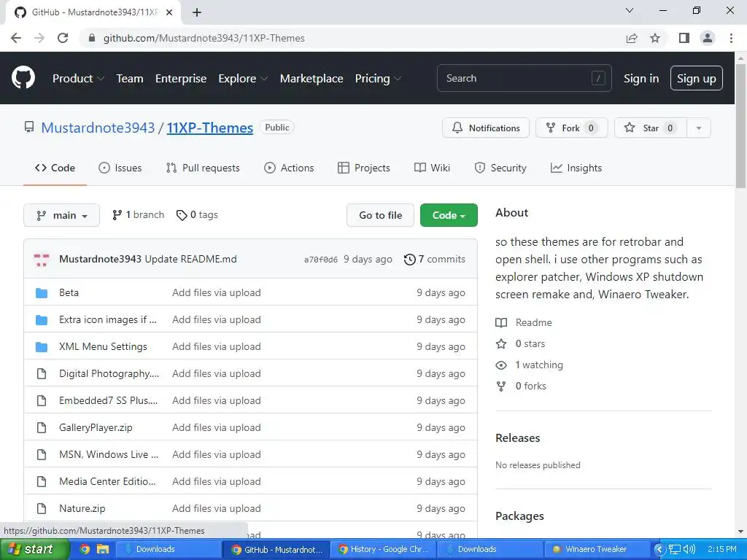Viewport: 747px width, 560px height.
Task: Open Chrome three-dot menu
Action: pyautogui.click(x=731, y=38)
